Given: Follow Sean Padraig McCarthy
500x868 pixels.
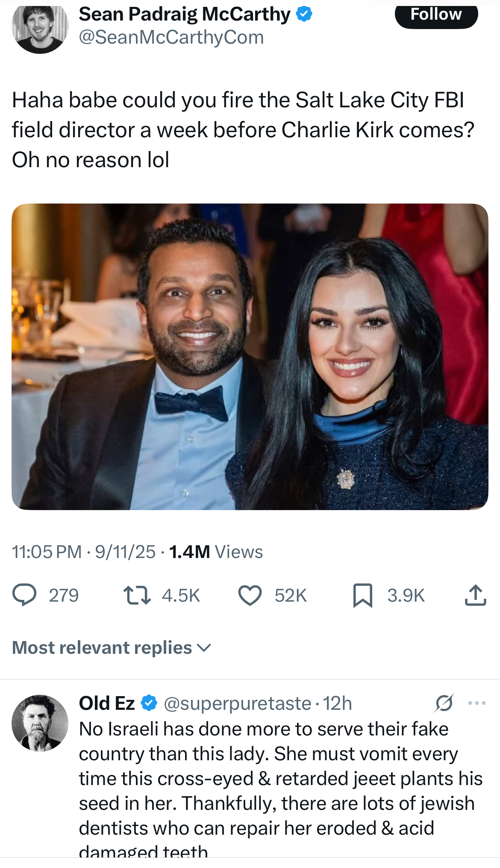Looking at the screenshot, I should [436, 15].
